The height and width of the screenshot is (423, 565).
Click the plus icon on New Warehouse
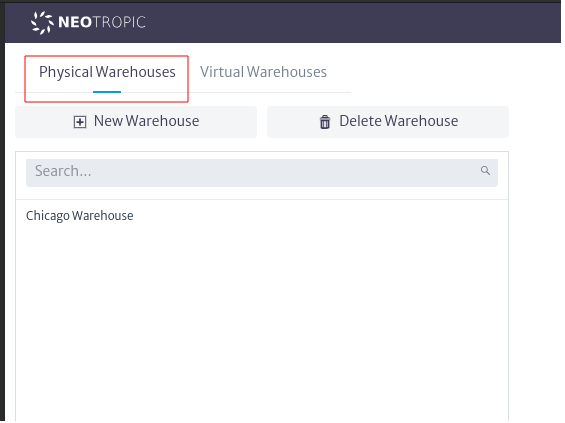coord(80,122)
